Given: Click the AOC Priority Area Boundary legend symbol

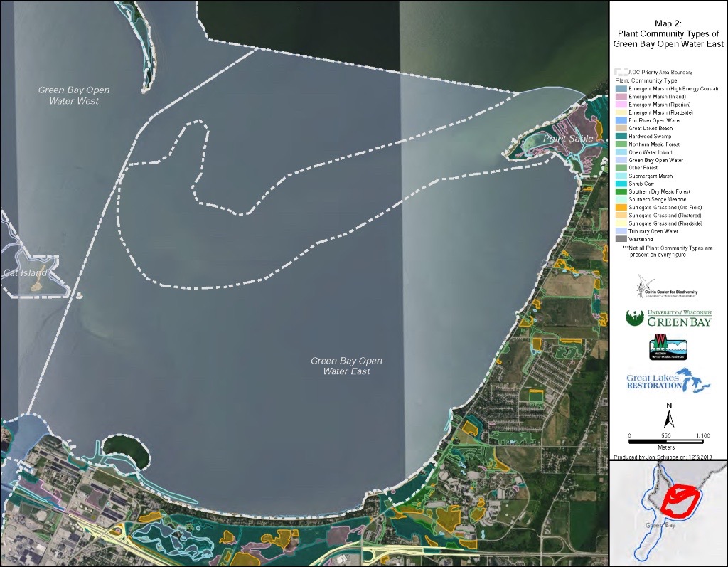Looking at the screenshot, I should click(619, 71).
